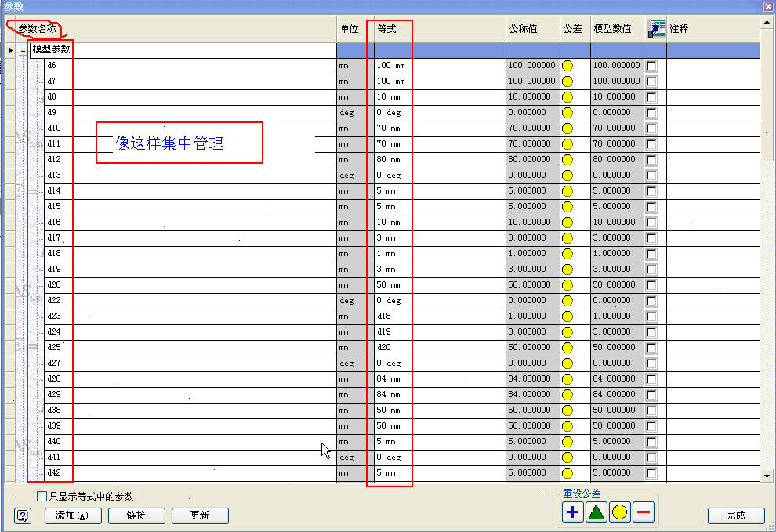This screenshot has width=776, height=532.
Task: Check the export checkbox for d24
Action: [652, 332]
